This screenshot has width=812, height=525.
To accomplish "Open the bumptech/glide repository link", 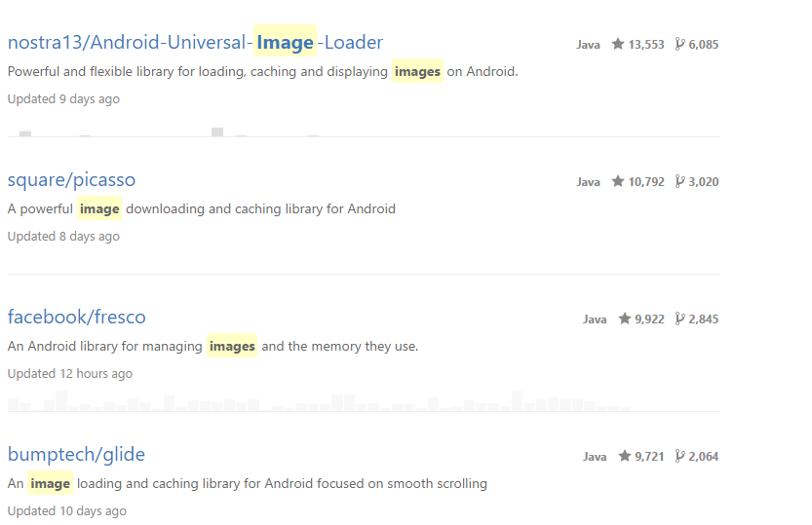I will [76, 455].
